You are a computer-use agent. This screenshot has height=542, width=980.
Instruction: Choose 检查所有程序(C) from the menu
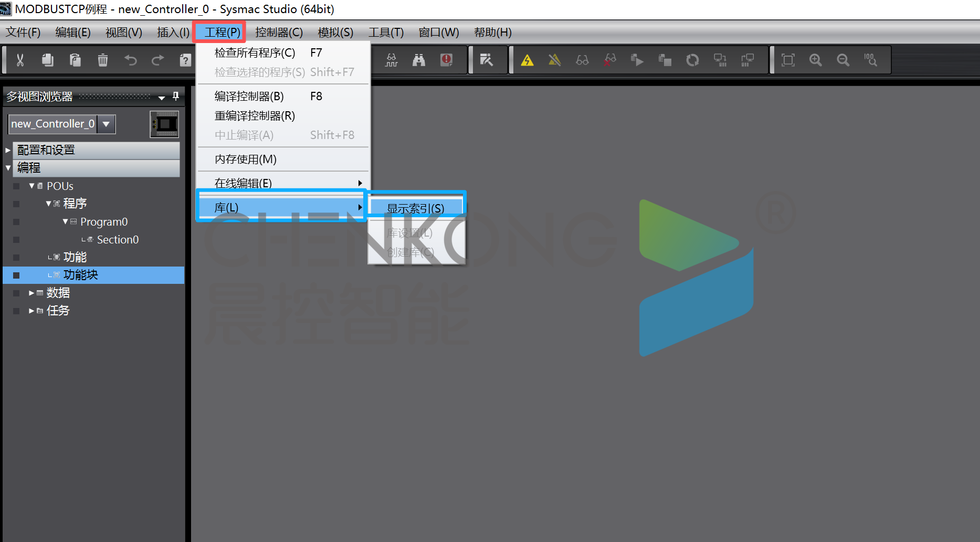(283, 53)
